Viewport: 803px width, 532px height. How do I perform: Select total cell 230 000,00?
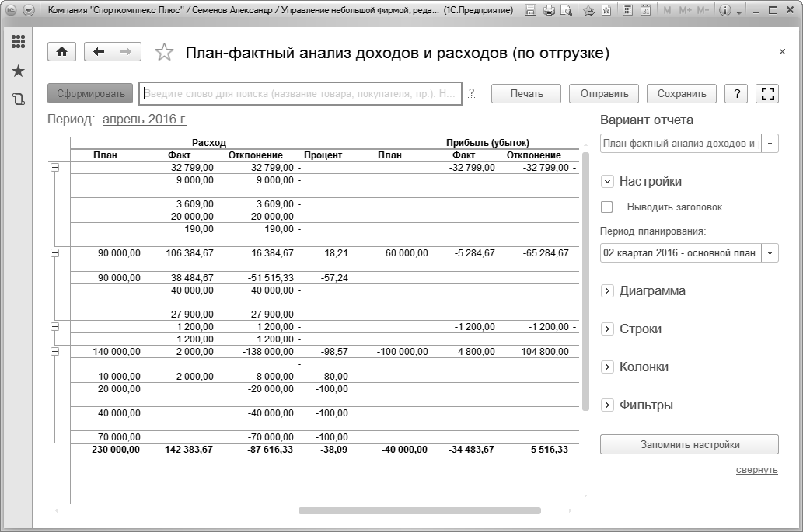tap(116, 450)
